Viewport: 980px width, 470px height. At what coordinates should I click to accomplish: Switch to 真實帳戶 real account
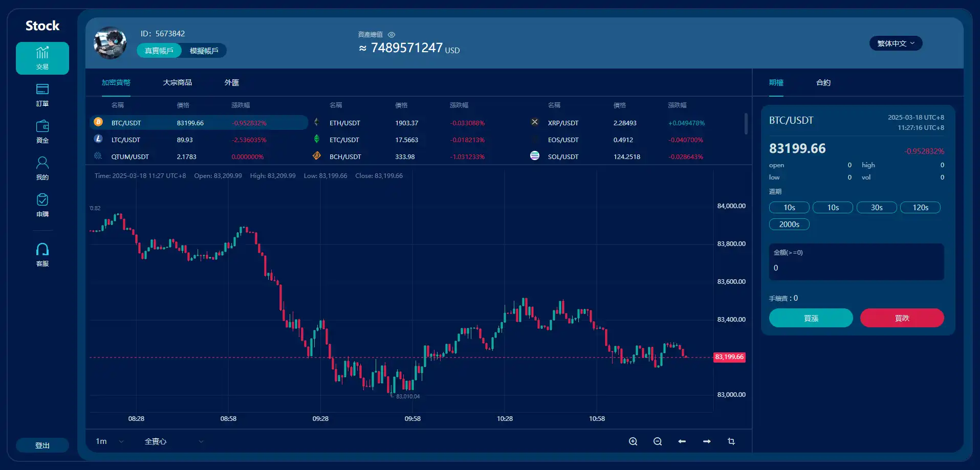[x=159, y=51]
